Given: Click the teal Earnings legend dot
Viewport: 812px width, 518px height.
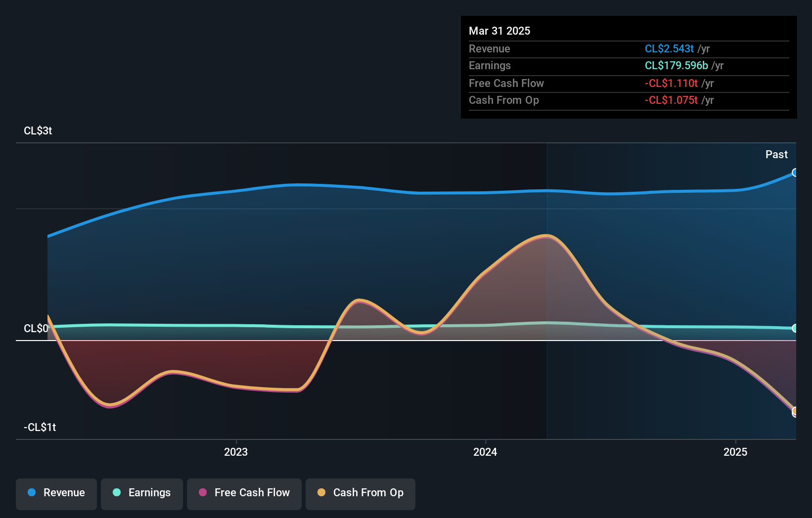Looking at the screenshot, I should pos(117,492).
